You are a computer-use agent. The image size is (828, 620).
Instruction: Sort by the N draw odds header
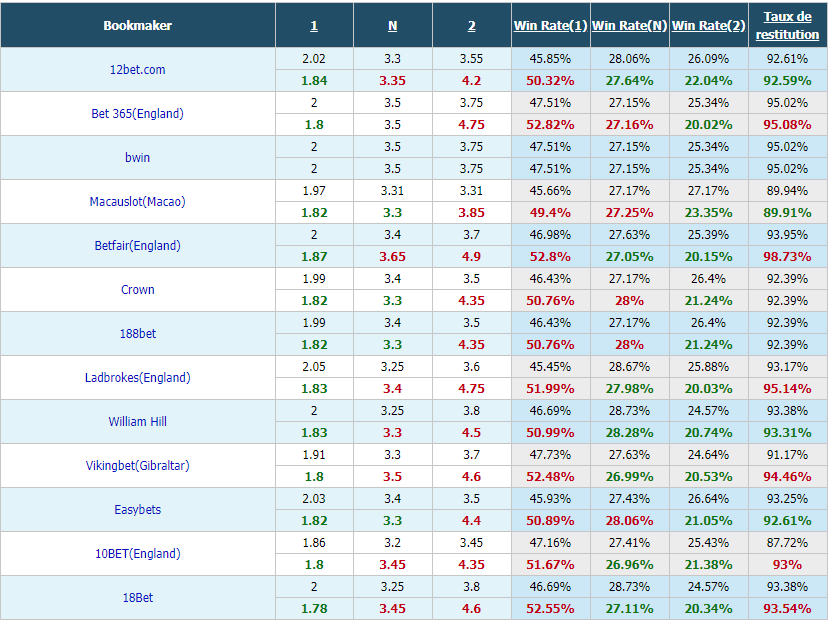pos(392,25)
